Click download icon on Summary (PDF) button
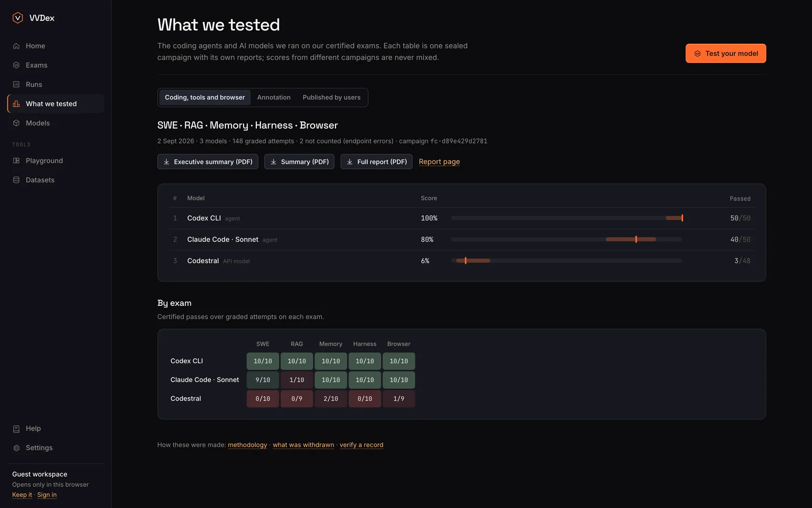 tap(274, 162)
